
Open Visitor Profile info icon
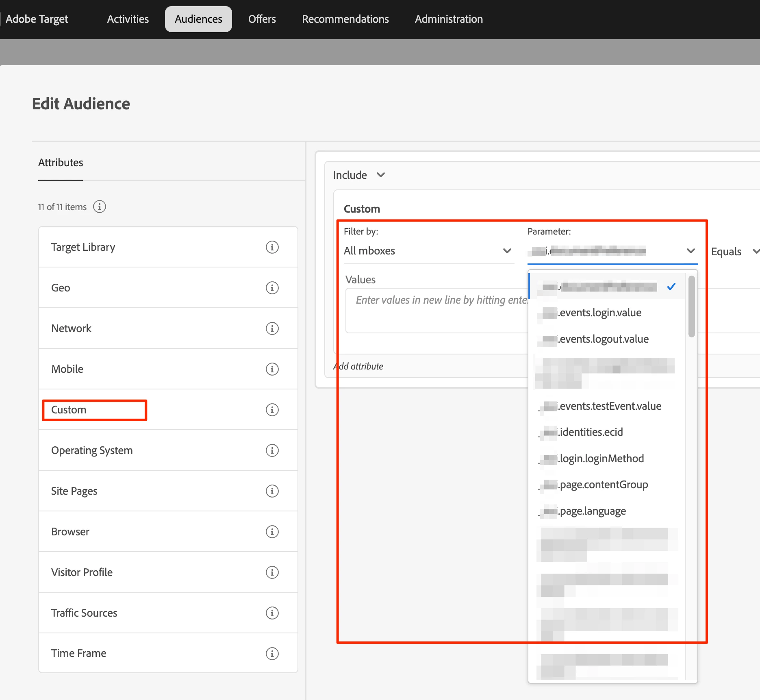pyautogui.click(x=272, y=572)
